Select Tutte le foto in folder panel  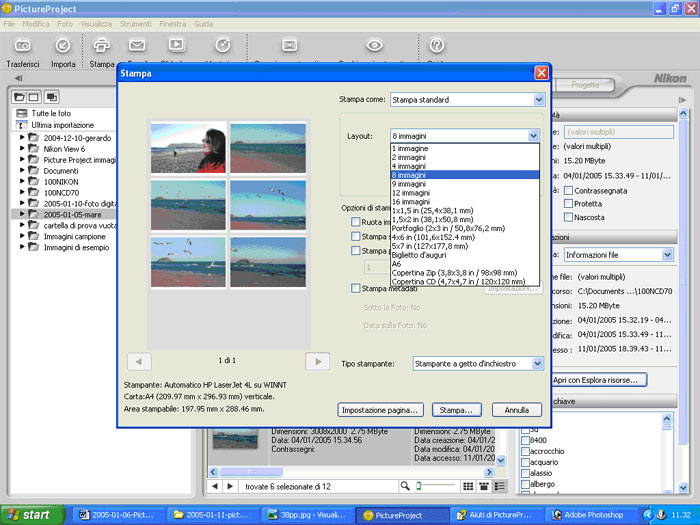tap(50, 113)
